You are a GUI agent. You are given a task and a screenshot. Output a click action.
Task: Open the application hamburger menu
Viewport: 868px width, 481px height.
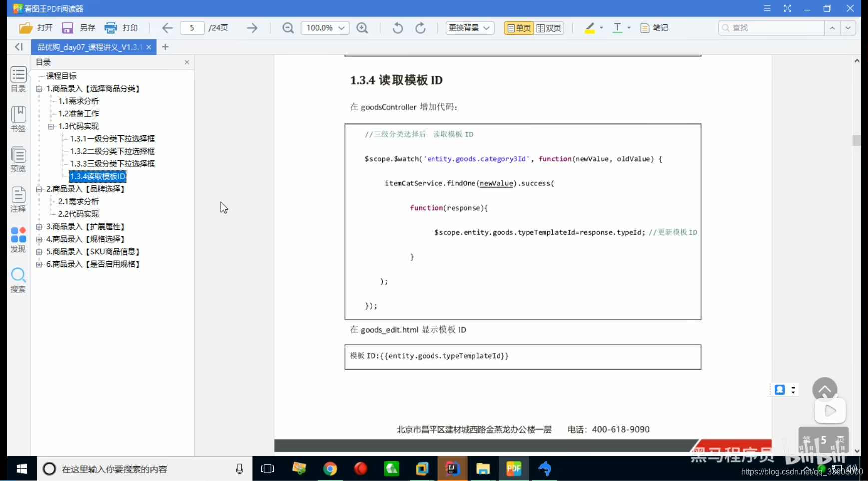[x=767, y=8]
